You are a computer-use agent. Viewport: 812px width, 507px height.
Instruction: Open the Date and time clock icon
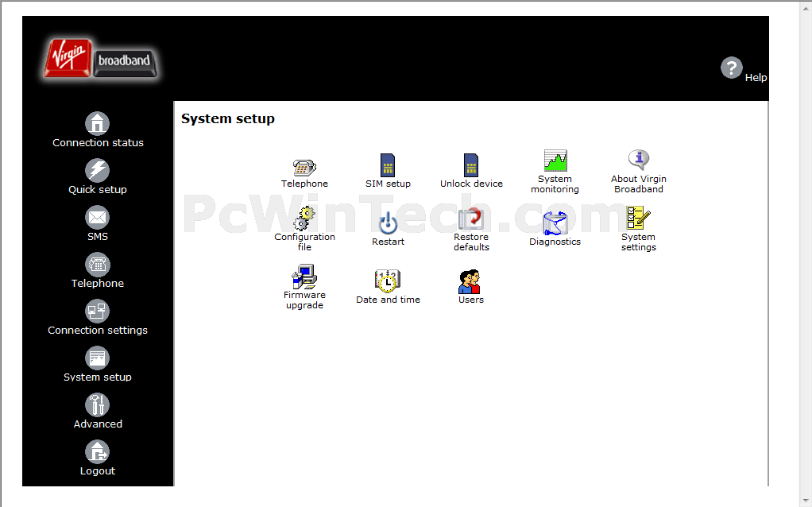pyautogui.click(x=388, y=281)
